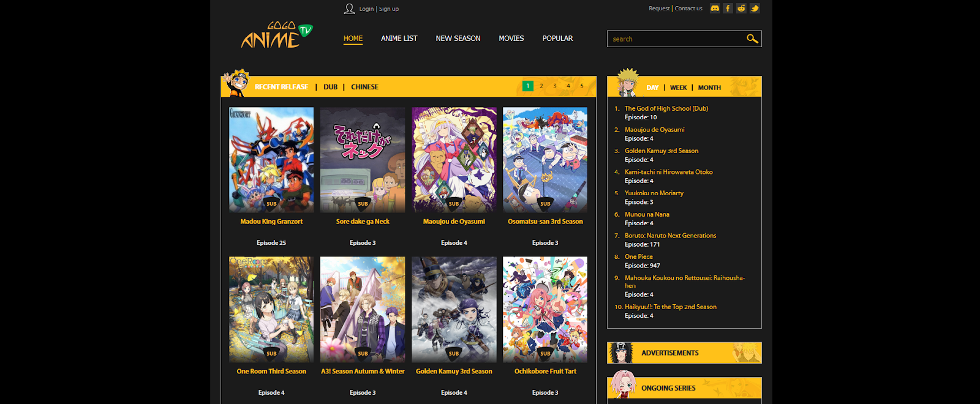Screen dimensions: 980x404
Task: Open The God of High School (Dub)
Action: pyautogui.click(x=666, y=108)
